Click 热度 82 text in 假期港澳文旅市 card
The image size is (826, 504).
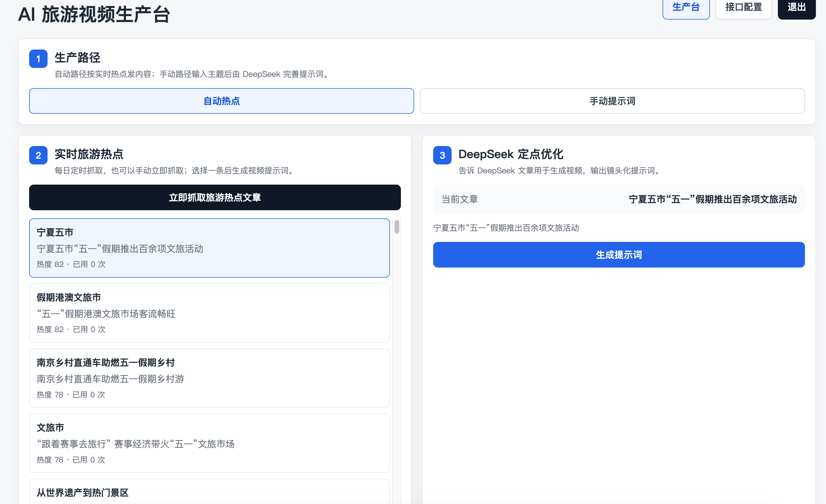pyautogui.click(x=50, y=329)
